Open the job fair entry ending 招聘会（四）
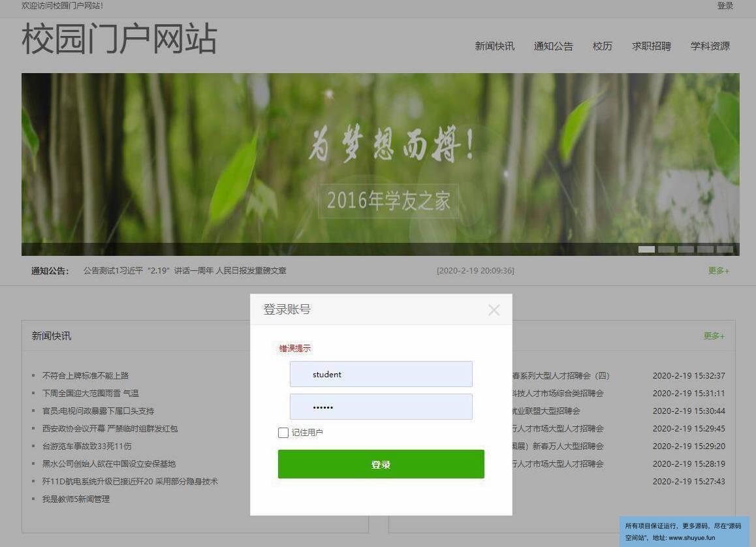Viewport: 756px width, 547px height. 561,376
